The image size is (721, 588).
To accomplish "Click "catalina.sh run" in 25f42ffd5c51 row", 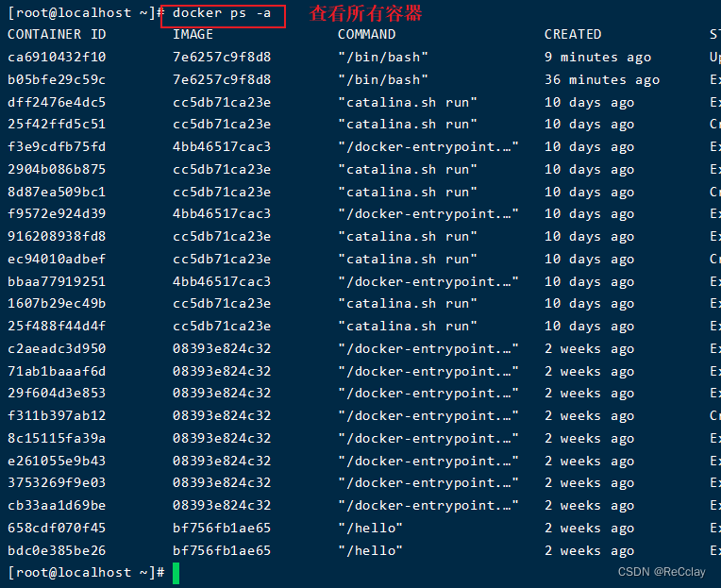I will point(408,125).
